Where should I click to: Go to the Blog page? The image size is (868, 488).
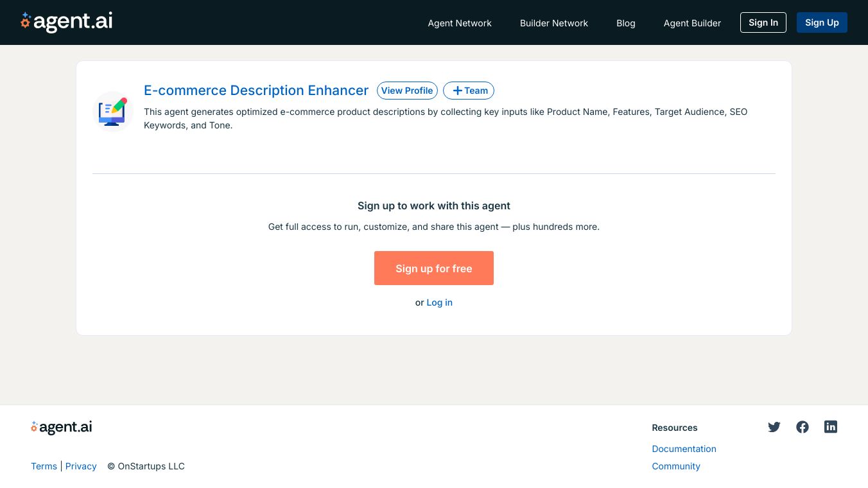(x=626, y=23)
